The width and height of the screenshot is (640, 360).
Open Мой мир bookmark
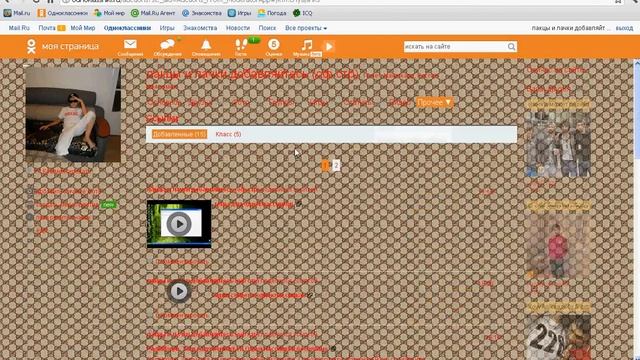[109, 13]
